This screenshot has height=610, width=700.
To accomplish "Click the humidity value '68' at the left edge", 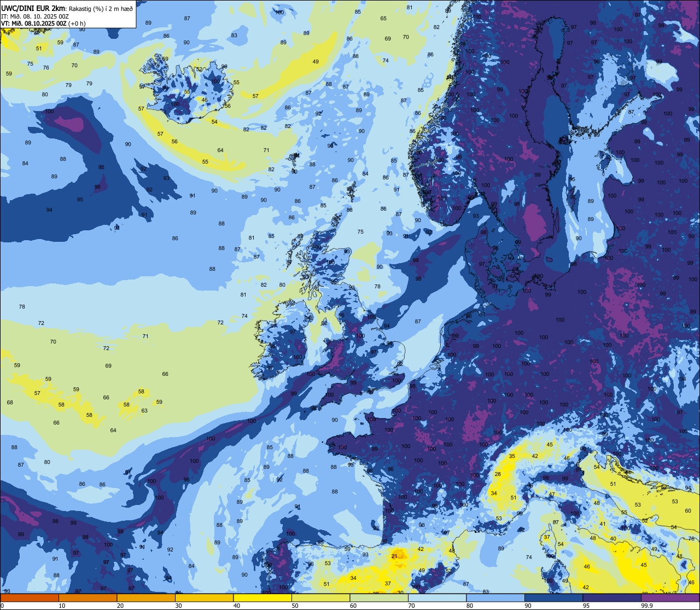I will click(10, 402).
